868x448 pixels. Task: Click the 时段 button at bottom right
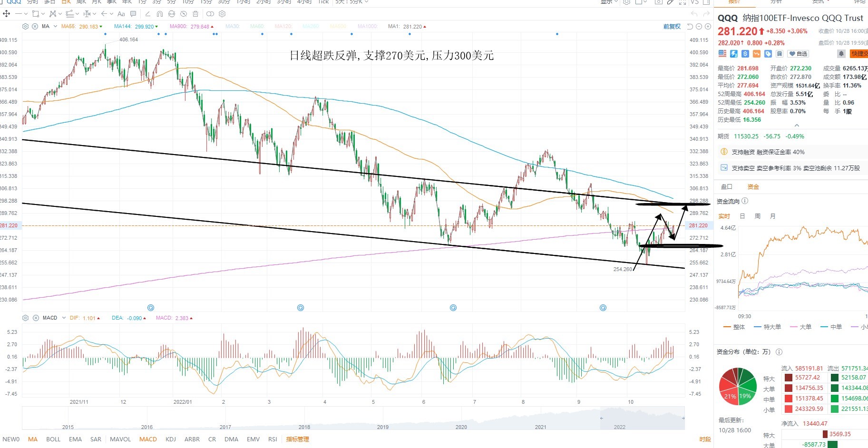click(705, 439)
